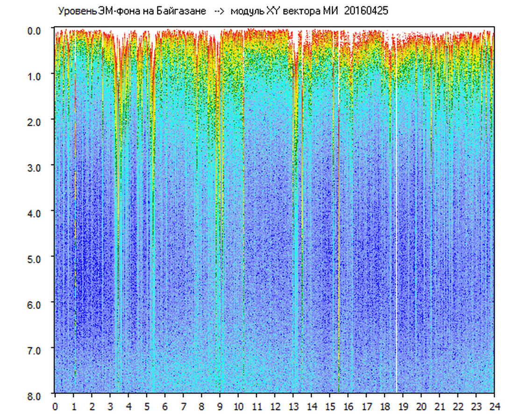
Task: Select hour 21 on the horizontal axis
Action: click(x=440, y=406)
